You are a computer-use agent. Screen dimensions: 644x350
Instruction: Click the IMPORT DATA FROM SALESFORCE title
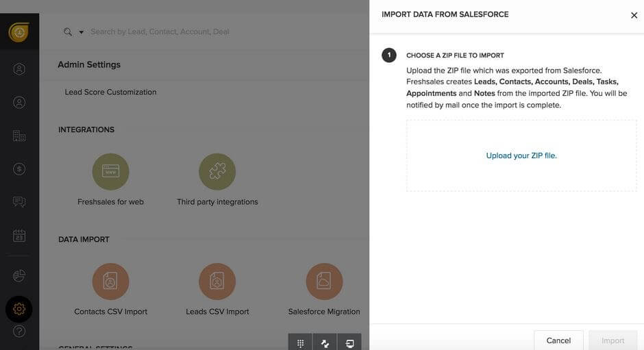pos(445,14)
